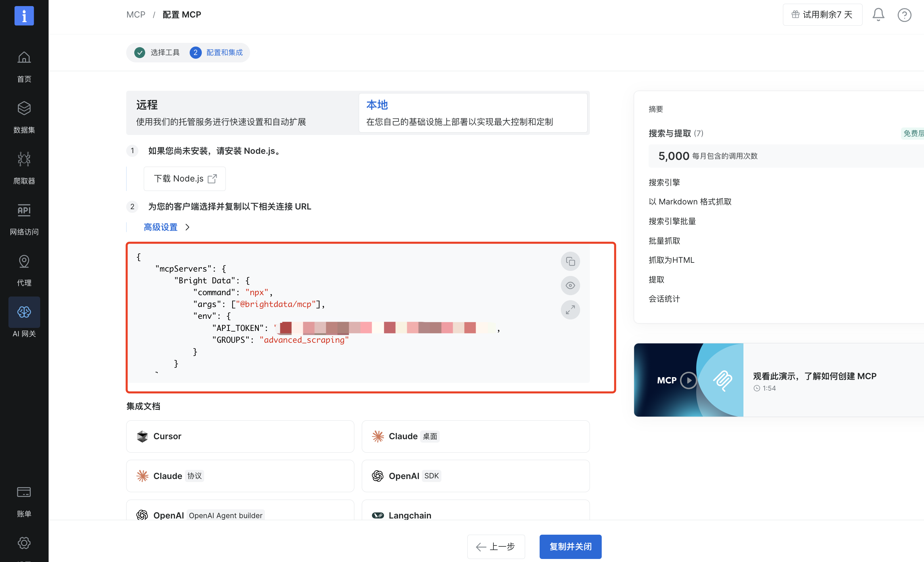924x562 pixels.
Task: Click the "advanced_scraping" value in code
Action: click(304, 340)
